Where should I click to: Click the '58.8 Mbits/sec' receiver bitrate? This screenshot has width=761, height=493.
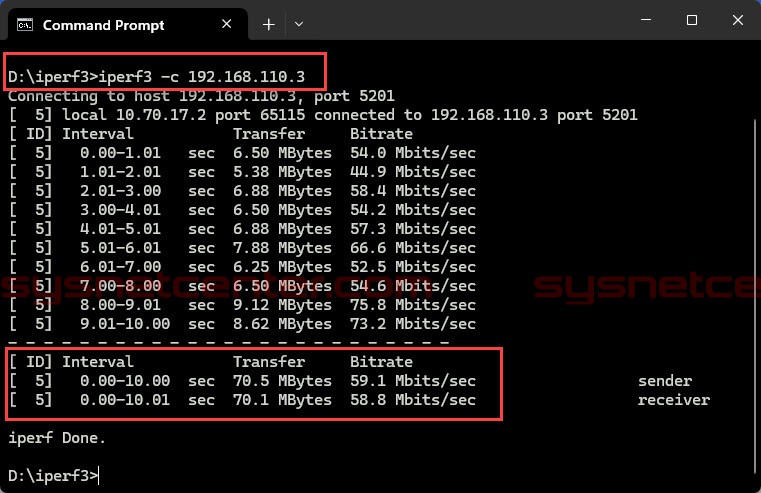click(413, 399)
